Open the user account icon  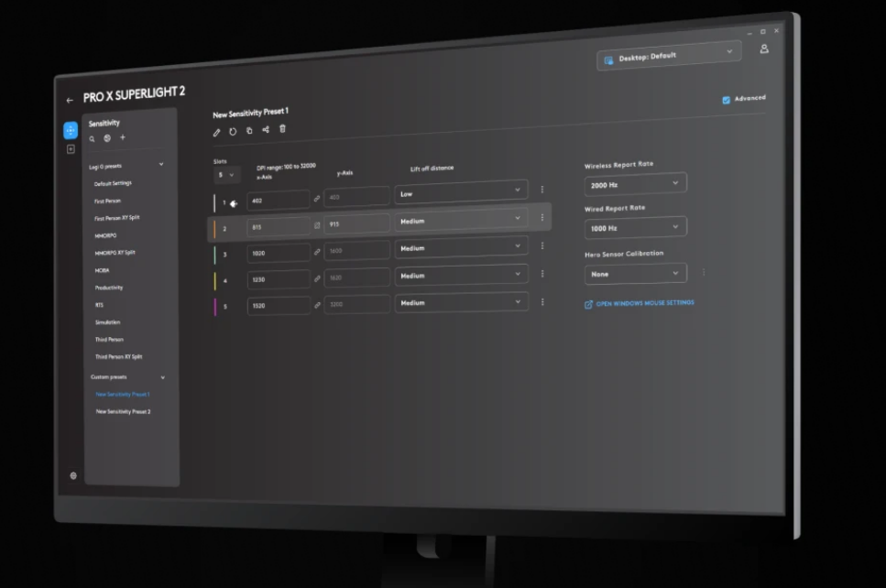(764, 49)
